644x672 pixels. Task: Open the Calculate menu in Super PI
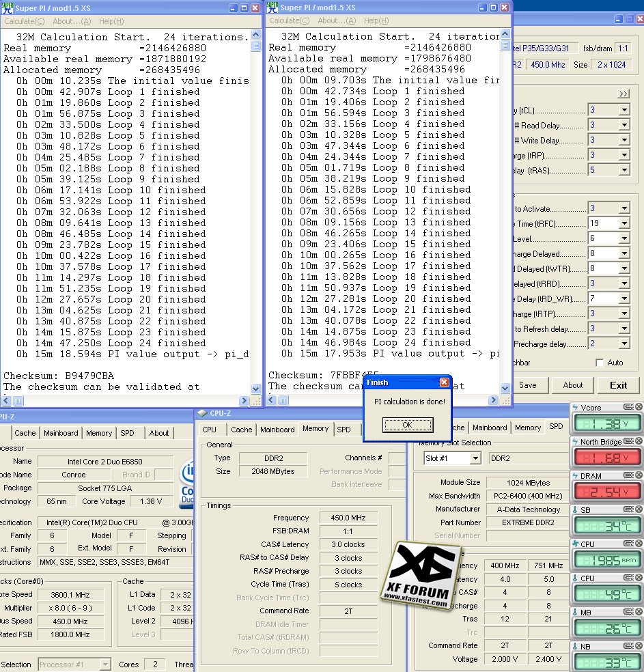(25, 21)
